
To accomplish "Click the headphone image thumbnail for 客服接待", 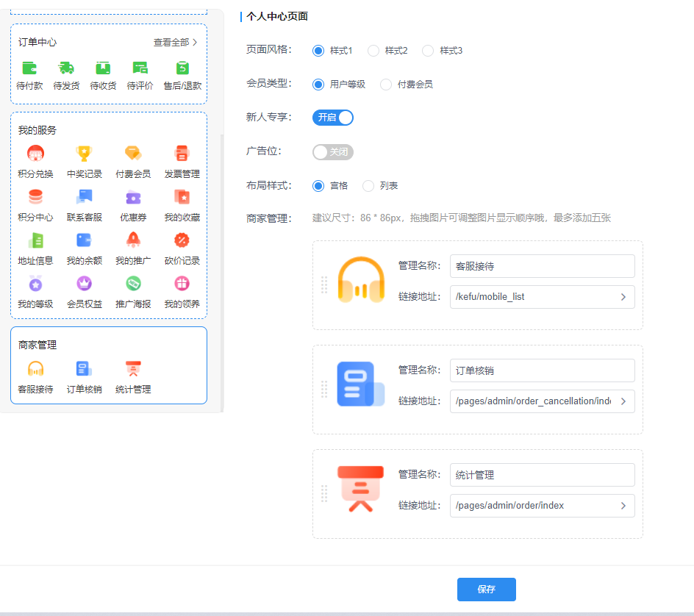I will [x=361, y=279].
